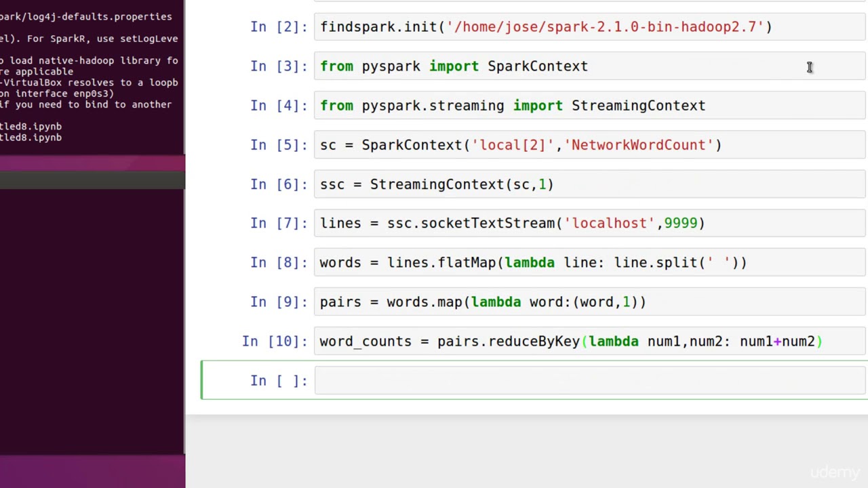Click 'word_counts' variable name in cell 10
This screenshot has width=868, height=488.
point(366,342)
